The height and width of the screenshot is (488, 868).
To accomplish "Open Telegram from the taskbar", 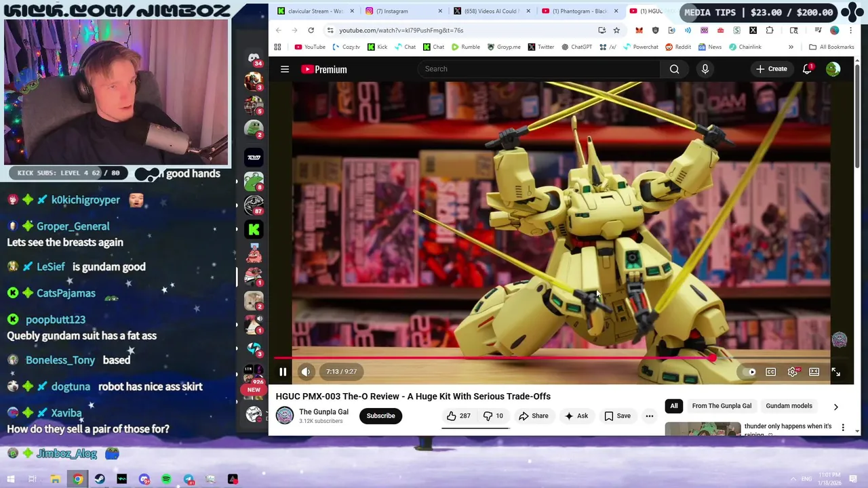I will (189, 479).
